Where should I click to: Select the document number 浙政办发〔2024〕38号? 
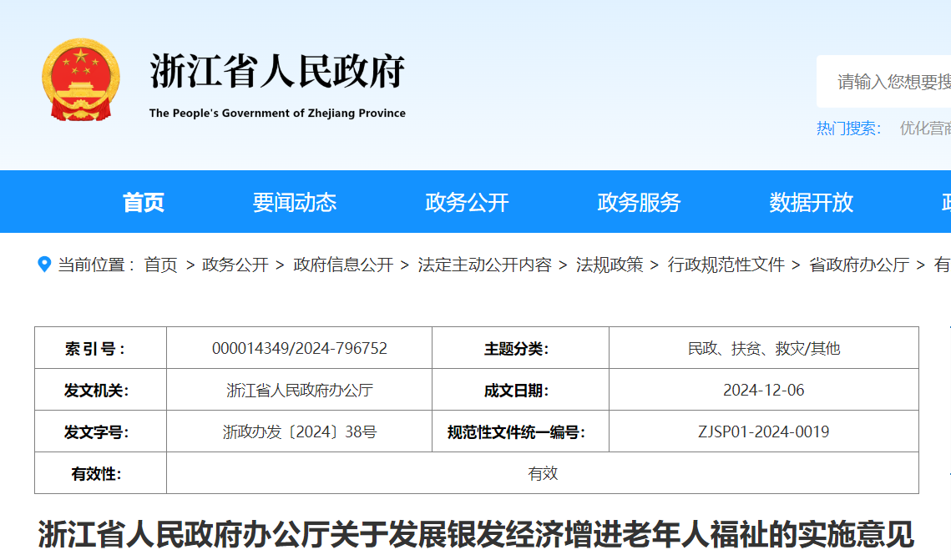click(x=300, y=432)
